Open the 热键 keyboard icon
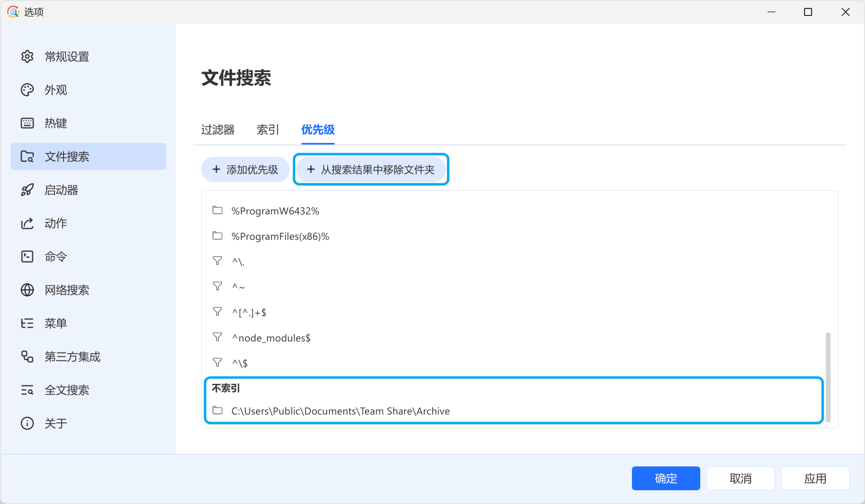 click(27, 123)
